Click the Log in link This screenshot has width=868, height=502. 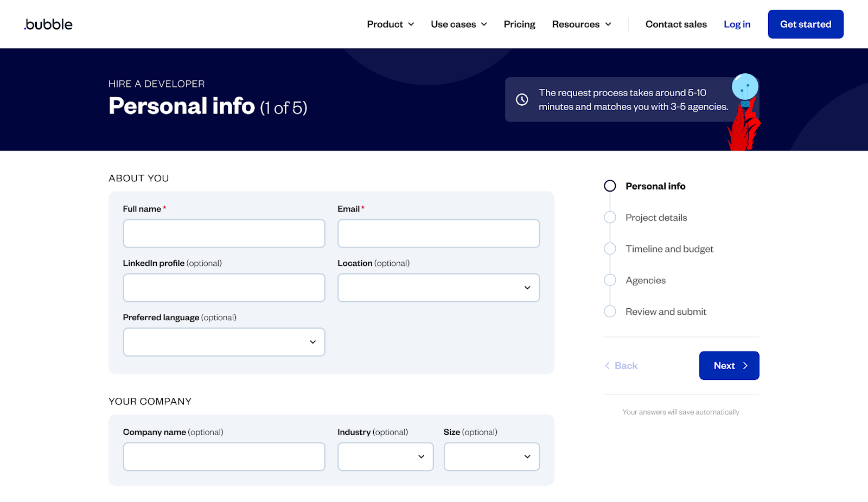(x=737, y=24)
